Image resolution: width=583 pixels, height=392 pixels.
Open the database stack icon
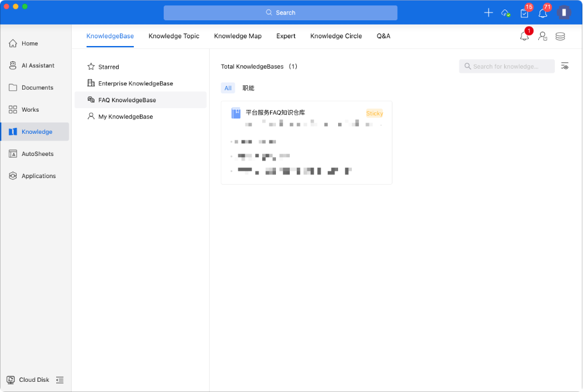tap(560, 36)
